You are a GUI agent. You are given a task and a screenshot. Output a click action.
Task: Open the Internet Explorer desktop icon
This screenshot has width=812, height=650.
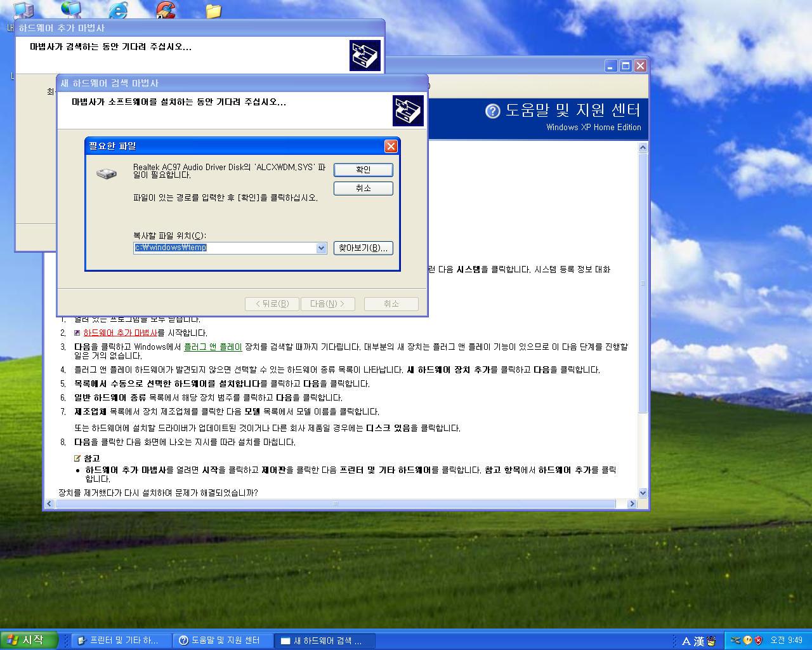pos(119,10)
